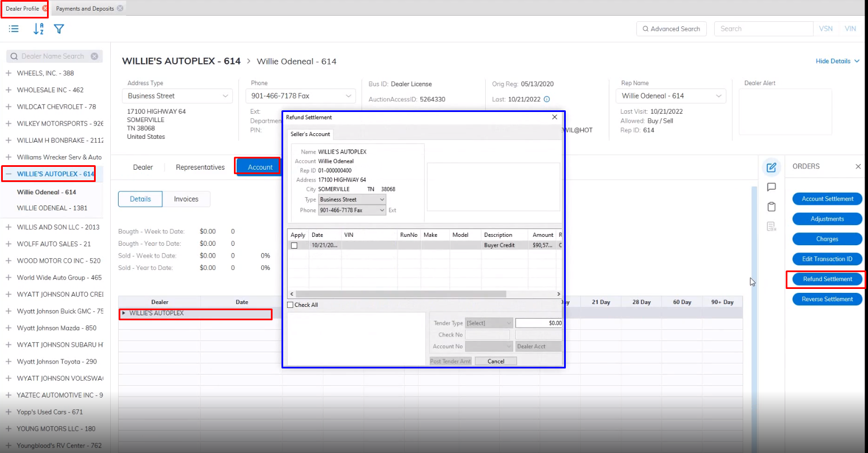Open the Payments and Deposits tab

point(85,8)
